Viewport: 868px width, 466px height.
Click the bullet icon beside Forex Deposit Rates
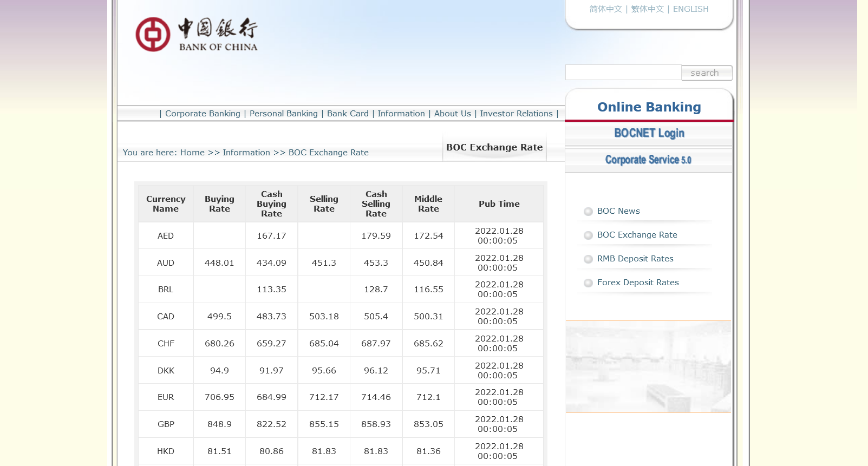(588, 283)
